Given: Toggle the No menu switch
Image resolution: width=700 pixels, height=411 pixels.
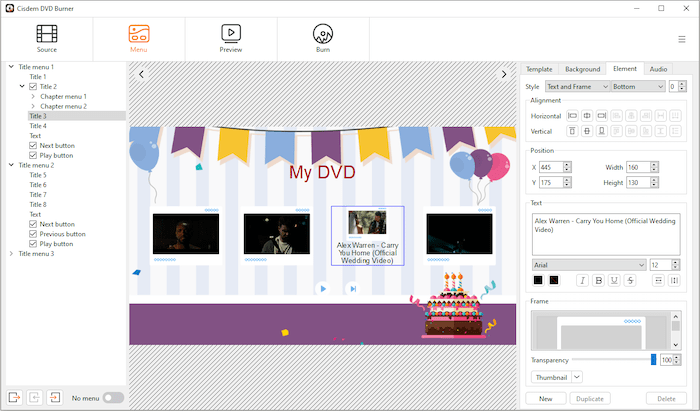Looking at the screenshot, I should [x=113, y=398].
